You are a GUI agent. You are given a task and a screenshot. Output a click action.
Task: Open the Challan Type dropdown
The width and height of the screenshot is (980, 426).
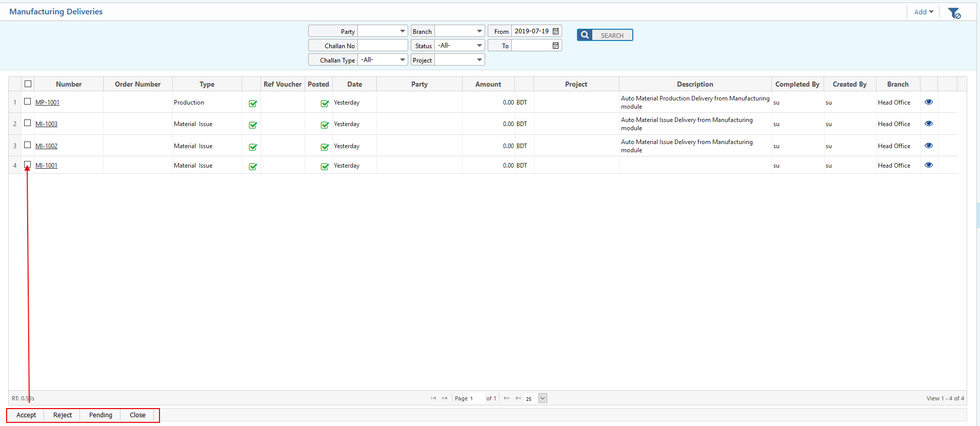[x=402, y=60]
